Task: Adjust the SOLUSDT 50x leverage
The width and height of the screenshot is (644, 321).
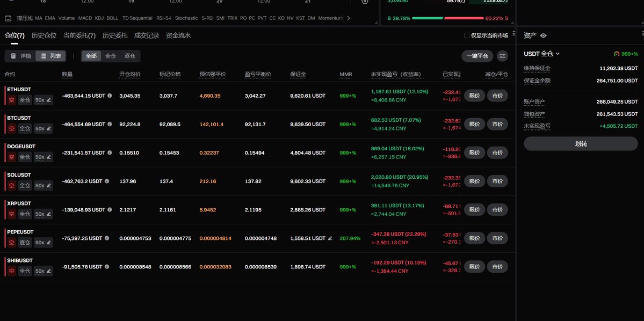Action: click(43, 186)
